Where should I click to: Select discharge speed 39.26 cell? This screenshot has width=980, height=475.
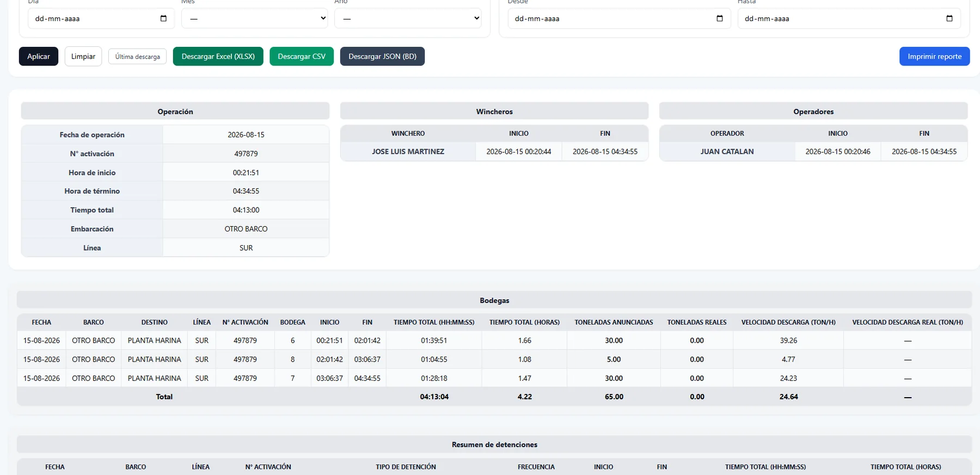point(788,340)
